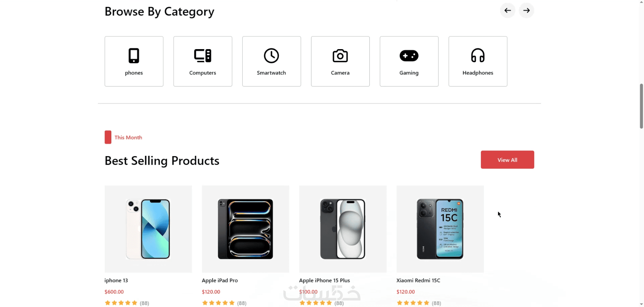This screenshot has width=644, height=307.
Task: Choose the Camera category icon
Action: 340,56
